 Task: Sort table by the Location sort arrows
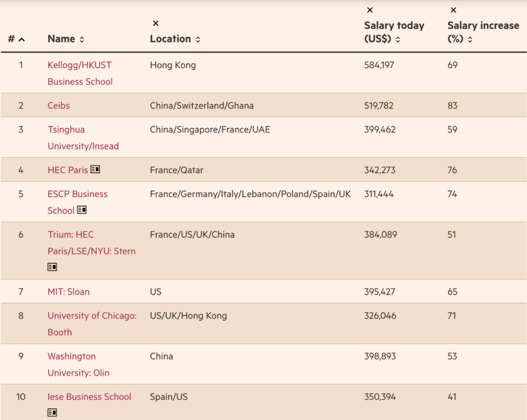[x=198, y=40]
